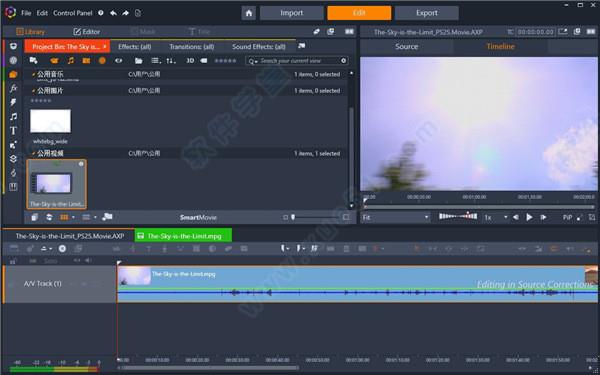The width and height of the screenshot is (600, 375).
Task: Switch to the Import tab
Action: [292, 13]
